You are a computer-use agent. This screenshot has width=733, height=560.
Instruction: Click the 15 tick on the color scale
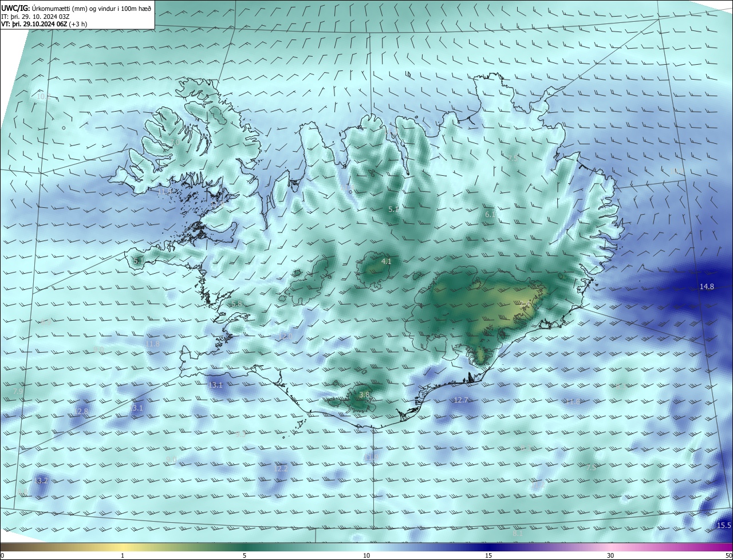click(x=488, y=555)
